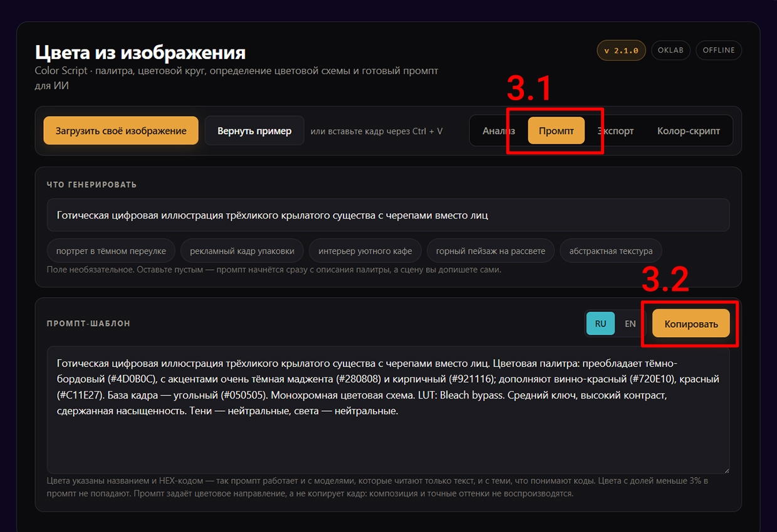The width and height of the screenshot is (777, 532).
Task: Pick the 'интерьер уютного кафе' suggestion chip
Action: coord(365,251)
